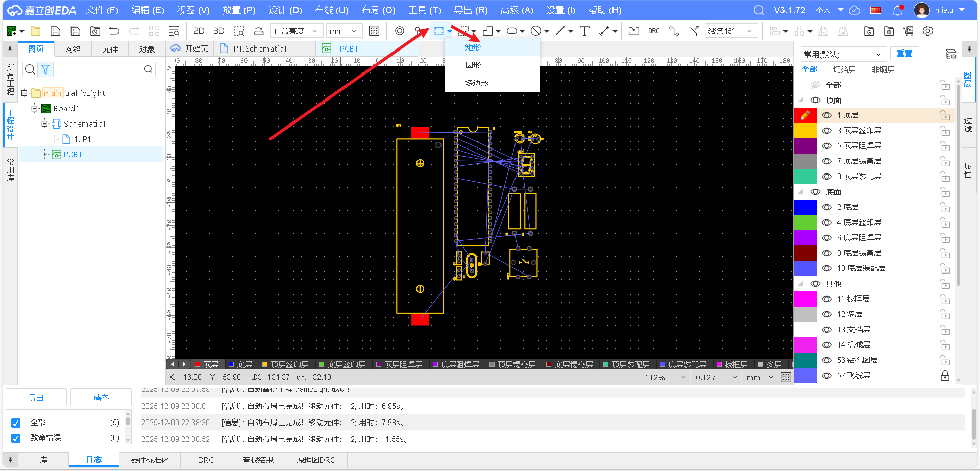Click the undo arrow icon

click(x=114, y=31)
